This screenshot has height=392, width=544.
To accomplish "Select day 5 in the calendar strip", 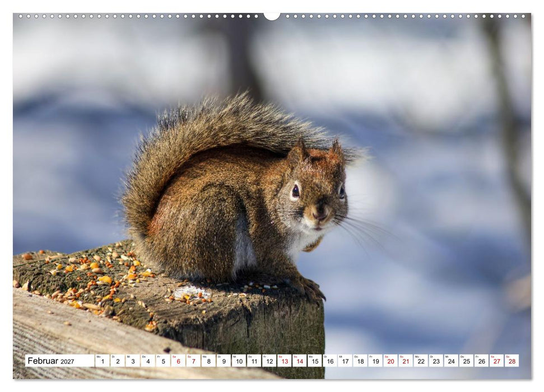I will (x=163, y=361).
